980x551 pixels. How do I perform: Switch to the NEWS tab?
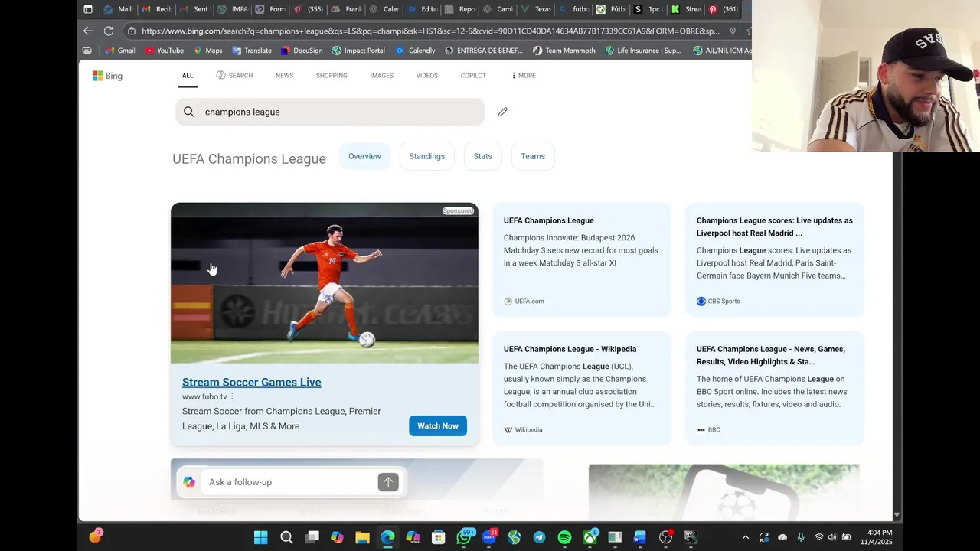pyautogui.click(x=284, y=75)
